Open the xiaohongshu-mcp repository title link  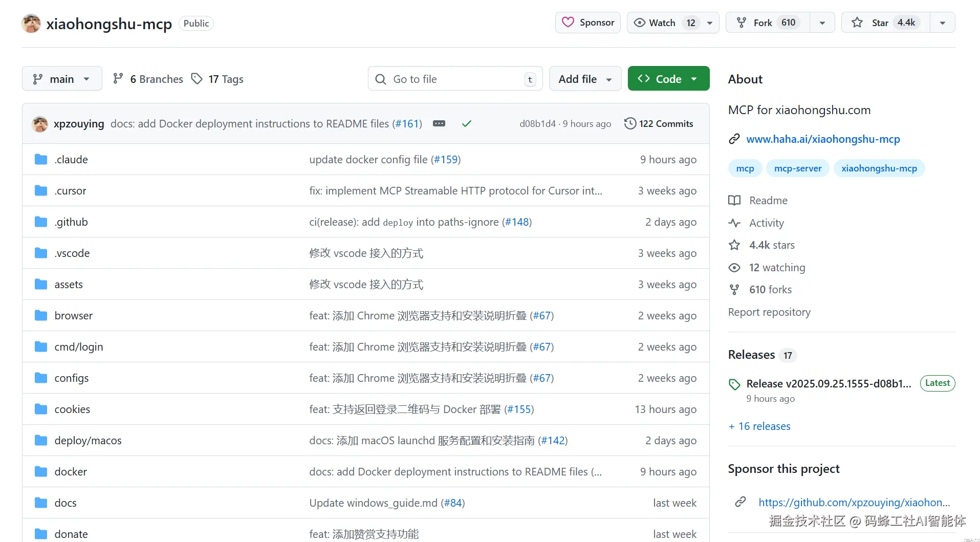[109, 24]
